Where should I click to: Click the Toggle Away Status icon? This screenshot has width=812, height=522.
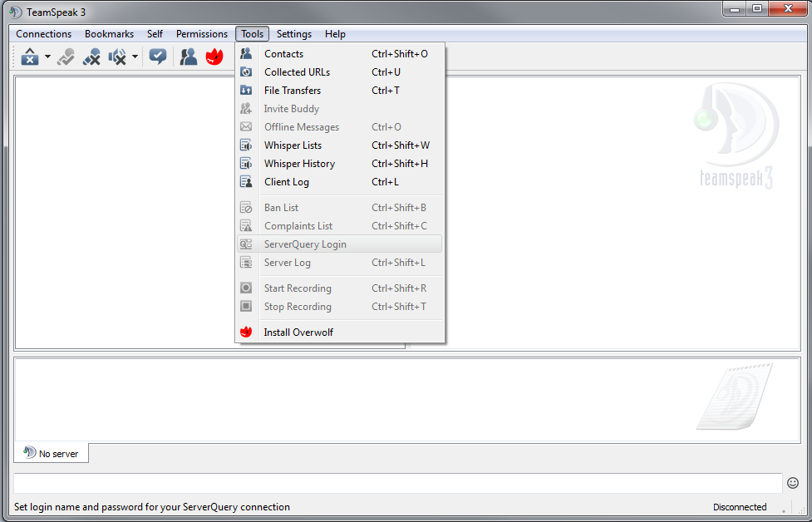coord(91,57)
